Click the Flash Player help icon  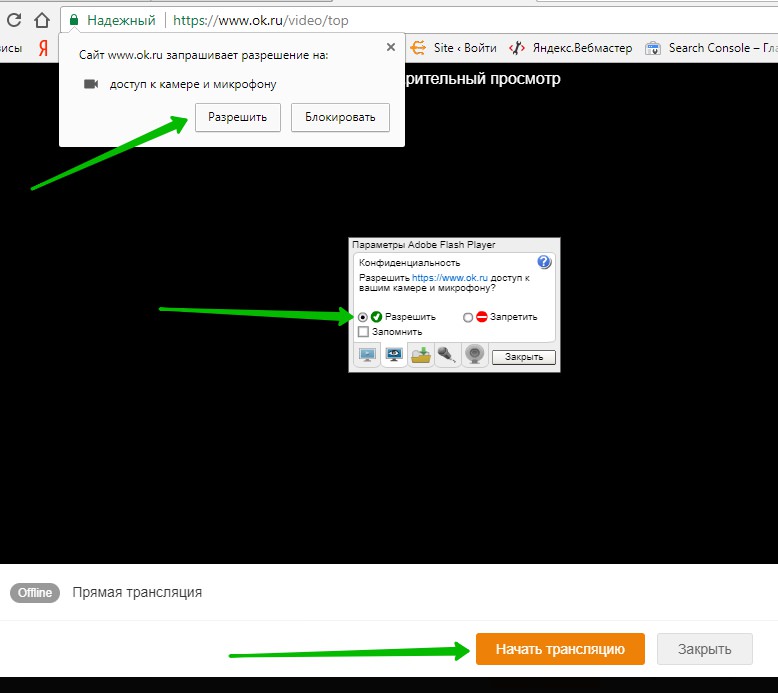[x=544, y=262]
